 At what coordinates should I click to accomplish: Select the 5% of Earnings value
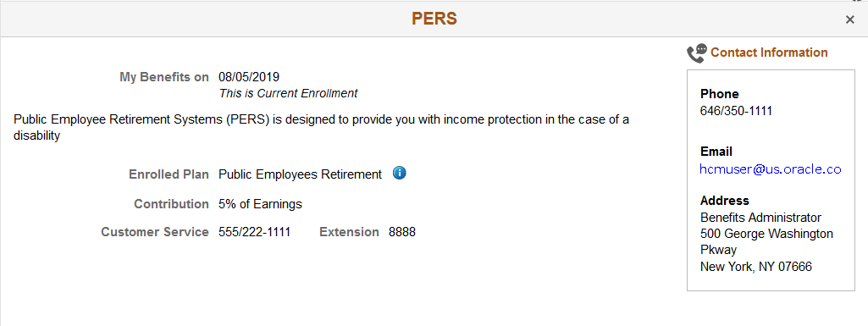pos(260,204)
